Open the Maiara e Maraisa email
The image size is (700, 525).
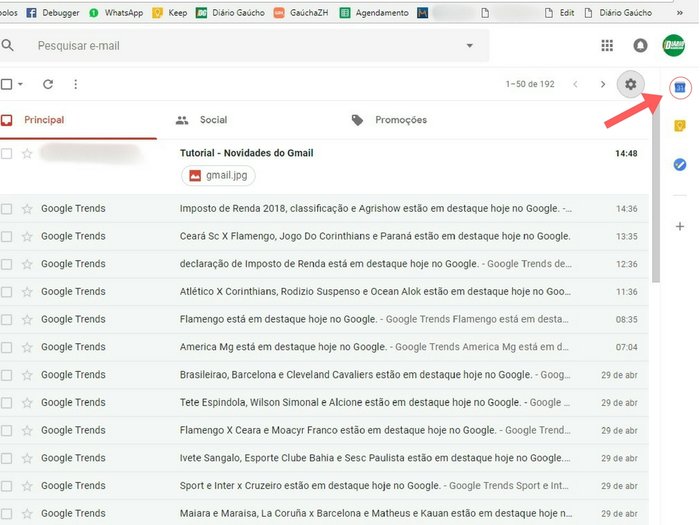click(324, 513)
